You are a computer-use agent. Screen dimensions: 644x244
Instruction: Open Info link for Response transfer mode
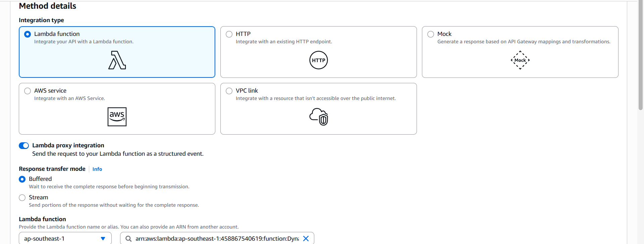(x=97, y=169)
